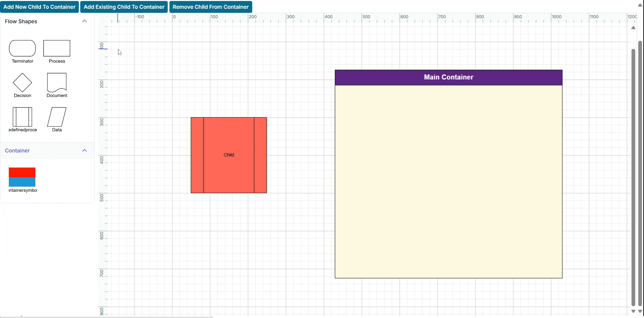The width and height of the screenshot is (644, 318).
Task: Click the Container heading text
Action: point(17,151)
